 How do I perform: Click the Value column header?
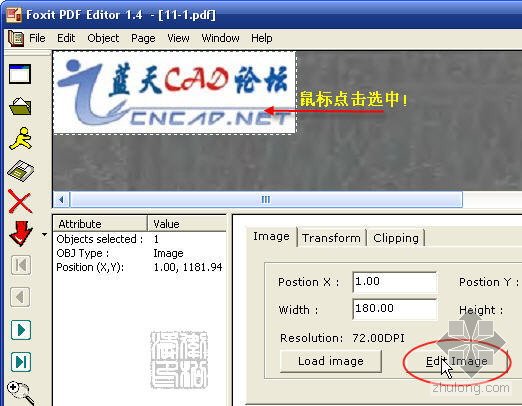coord(187,224)
